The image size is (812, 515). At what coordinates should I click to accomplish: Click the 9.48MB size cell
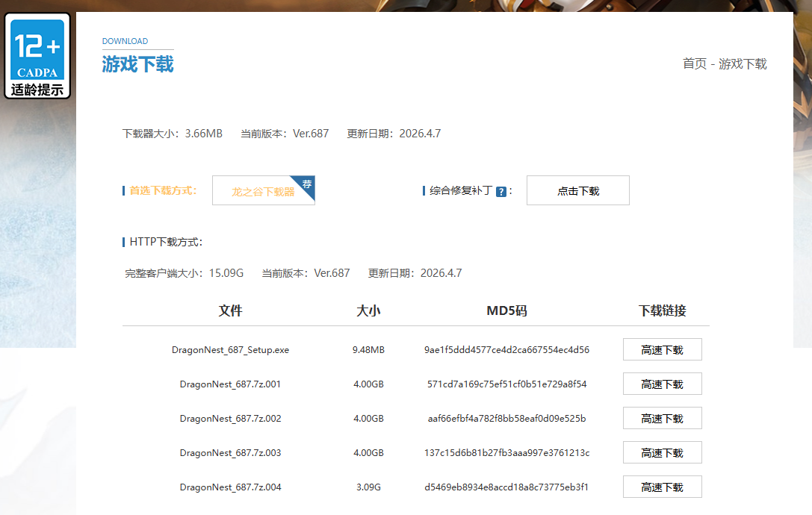(368, 350)
